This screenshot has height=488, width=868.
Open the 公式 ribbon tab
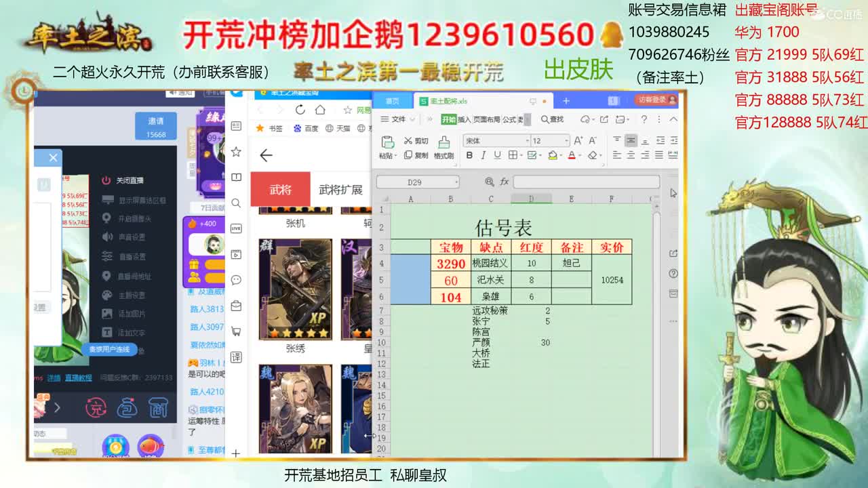(509, 119)
